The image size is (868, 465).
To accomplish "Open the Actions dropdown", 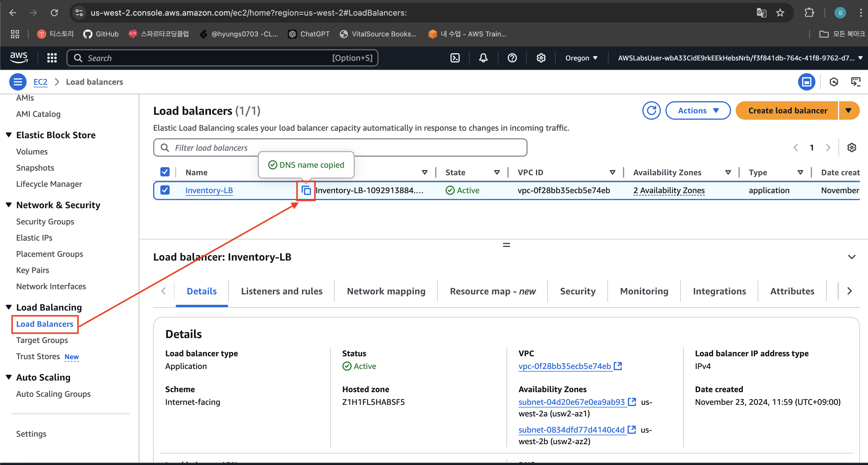I will coord(698,110).
